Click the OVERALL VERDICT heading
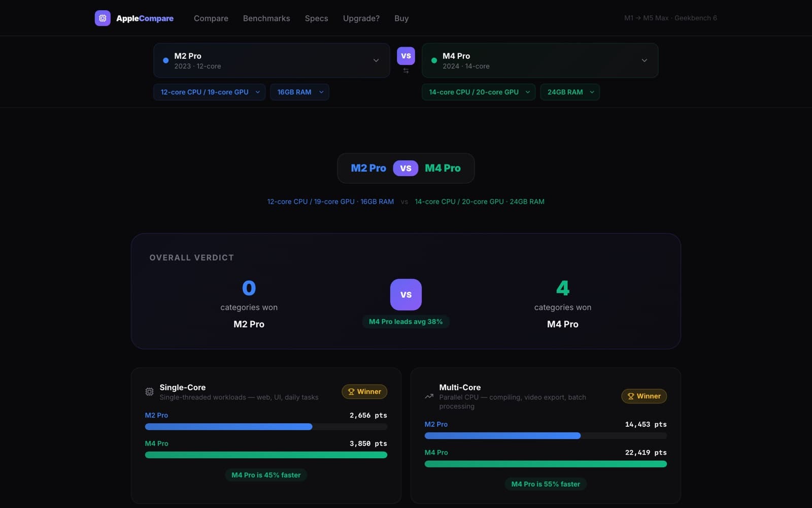This screenshot has width=812, height=508. (192, 258)
